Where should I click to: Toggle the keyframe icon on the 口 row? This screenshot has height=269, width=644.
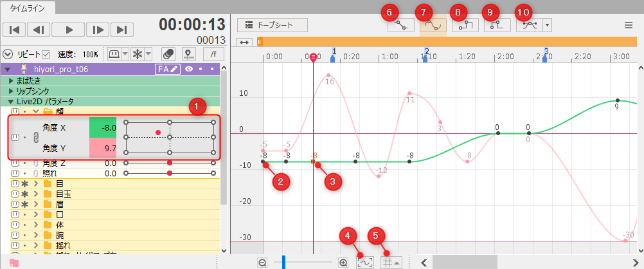coord(15,215)
